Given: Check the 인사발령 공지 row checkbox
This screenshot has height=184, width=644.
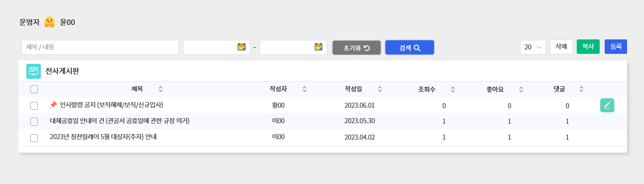Looking at the screenshot, I should [x=34, y=106].
